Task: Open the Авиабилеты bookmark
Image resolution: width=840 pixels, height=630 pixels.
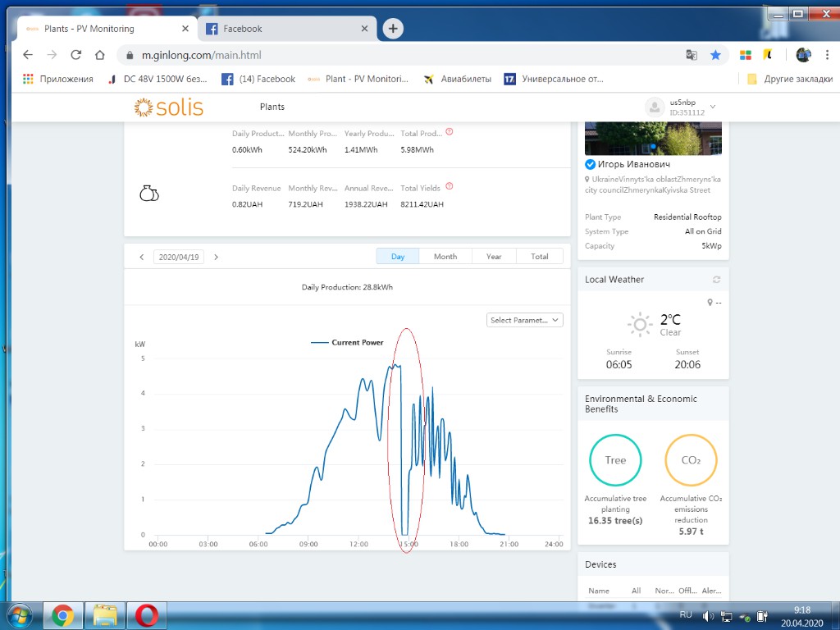Action: (x=458, y=79)
